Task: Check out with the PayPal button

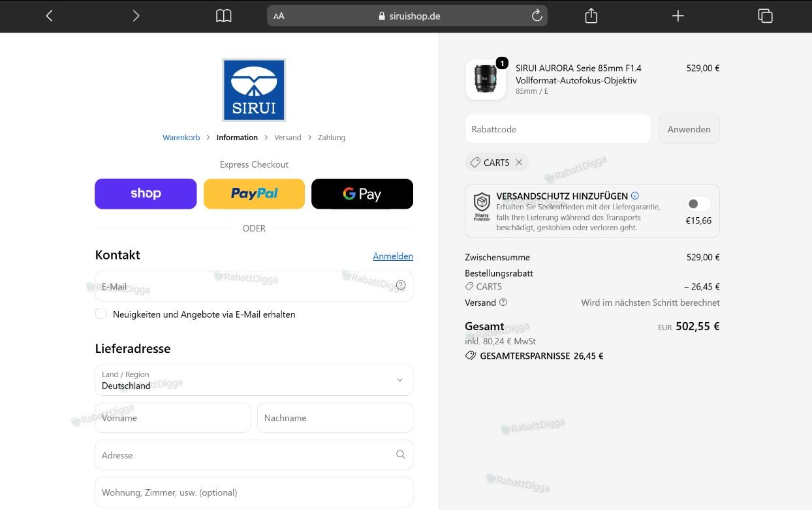Action: pyautogui.click(x=254, y=194)
